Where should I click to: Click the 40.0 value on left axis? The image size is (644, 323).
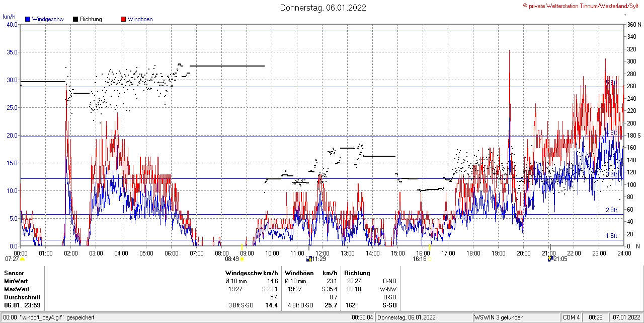click(12, 25)
